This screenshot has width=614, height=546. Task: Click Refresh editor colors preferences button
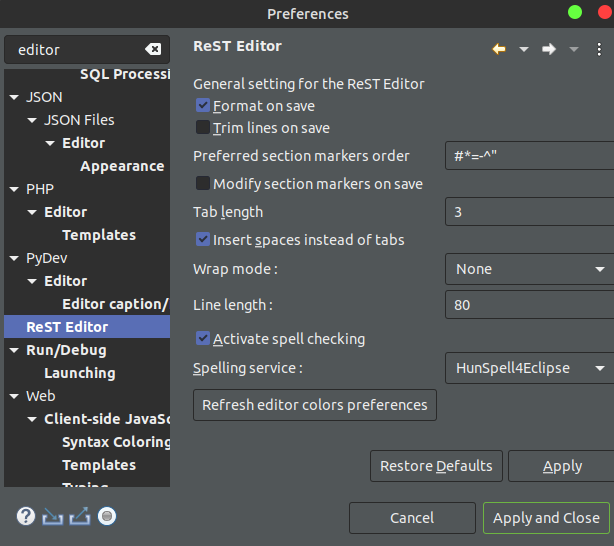[x=315, y=405]
